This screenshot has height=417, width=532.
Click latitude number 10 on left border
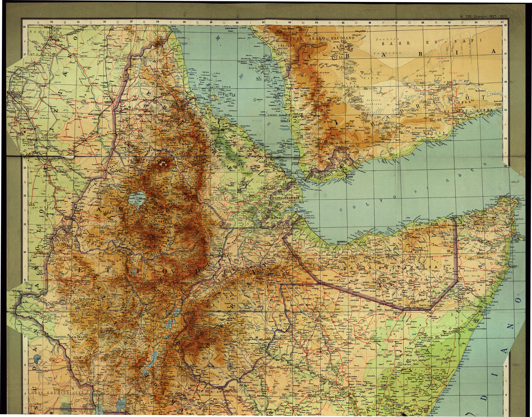(24, 252)
